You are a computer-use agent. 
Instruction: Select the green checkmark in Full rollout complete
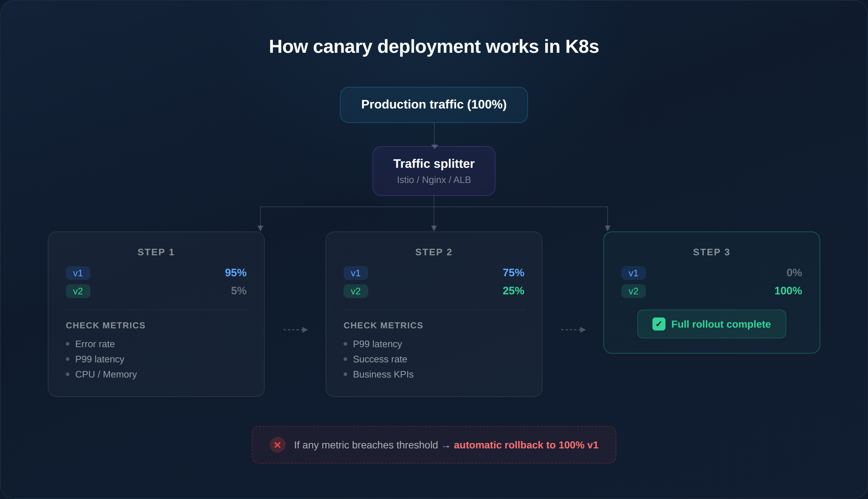659,324
